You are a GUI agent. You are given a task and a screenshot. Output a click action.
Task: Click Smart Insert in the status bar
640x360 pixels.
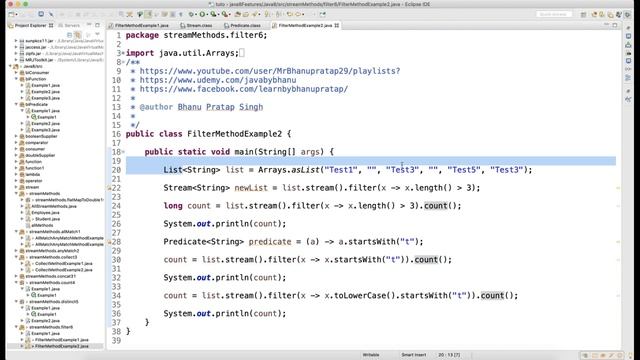click(413, 355)
